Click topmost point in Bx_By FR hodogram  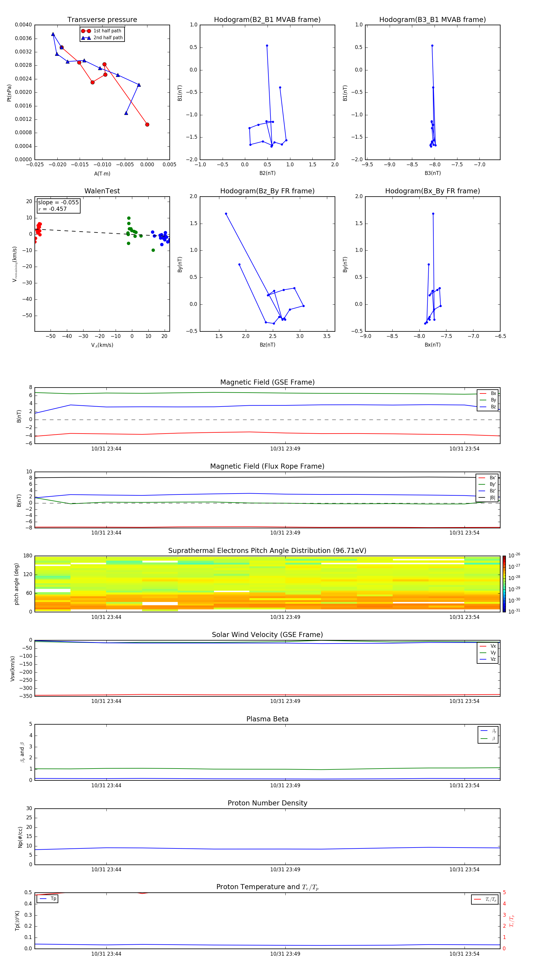point(433,214)
